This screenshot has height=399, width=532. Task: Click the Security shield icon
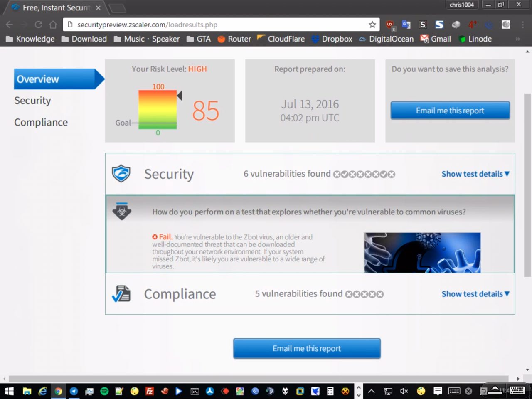[121, 174]
